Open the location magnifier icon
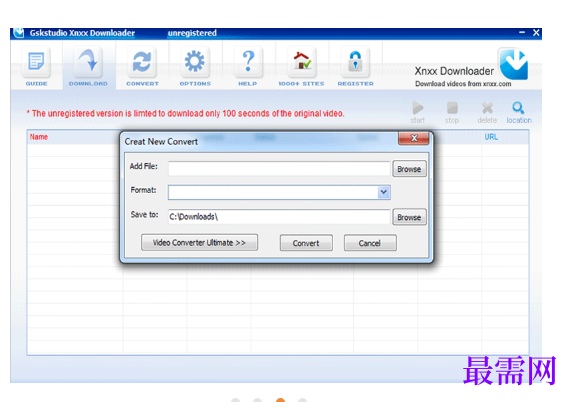The height and width of the screenshot is (402, 575). [518, 108]
